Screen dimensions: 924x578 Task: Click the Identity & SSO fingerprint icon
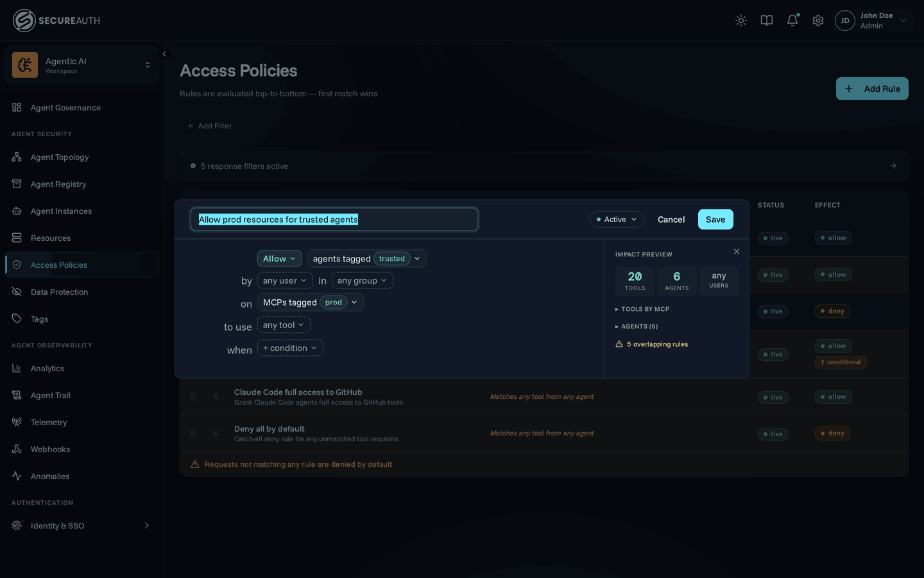point(17,525)
